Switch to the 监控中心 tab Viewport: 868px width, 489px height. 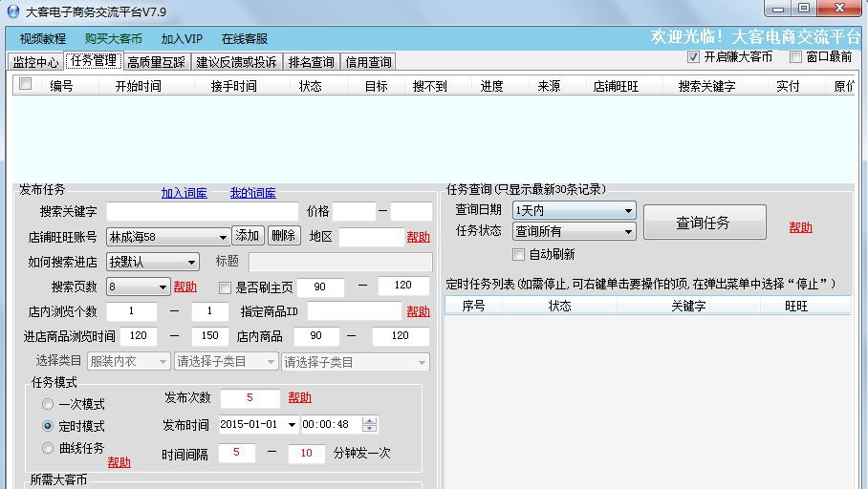click(x=35, y=62)
